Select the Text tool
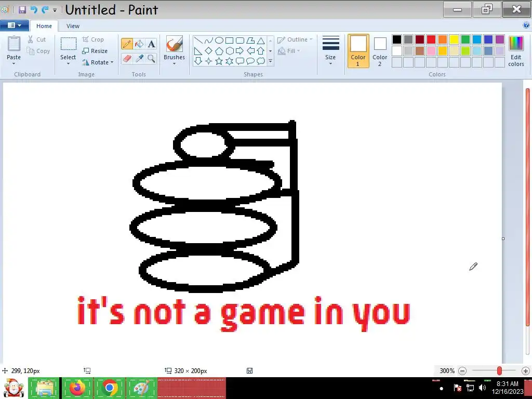 tap(151, 44)
